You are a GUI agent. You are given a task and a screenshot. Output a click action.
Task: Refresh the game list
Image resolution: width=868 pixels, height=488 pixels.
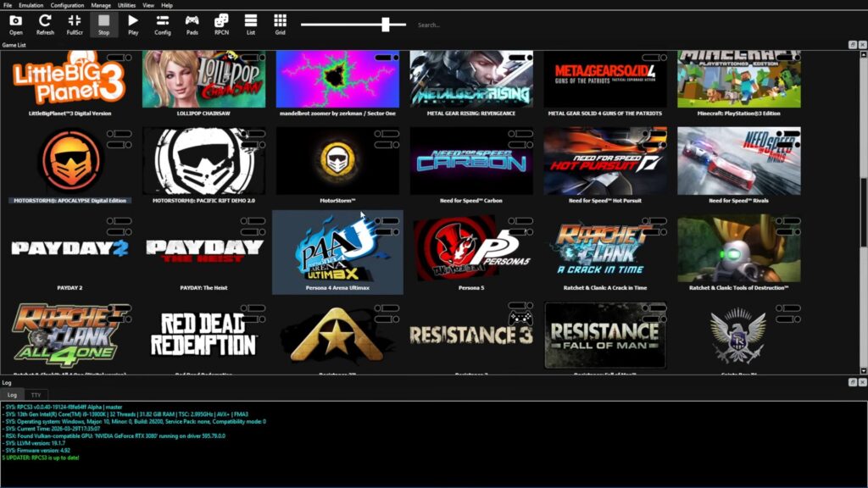(45, 23)
